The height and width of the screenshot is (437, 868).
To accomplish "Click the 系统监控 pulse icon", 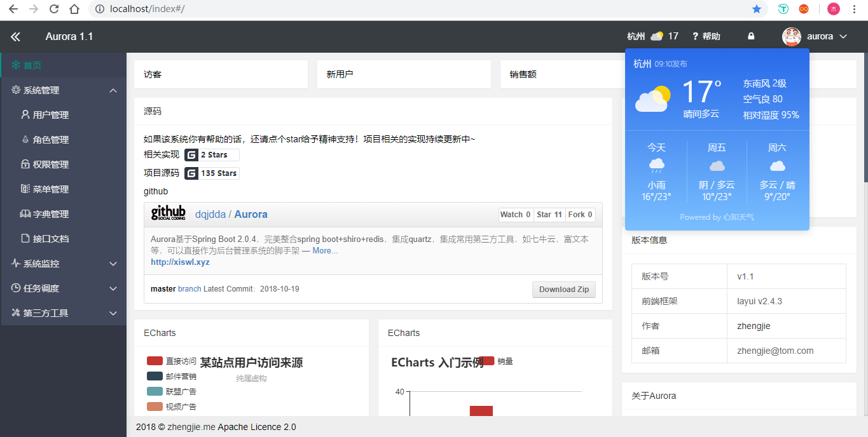I will 16,264.
